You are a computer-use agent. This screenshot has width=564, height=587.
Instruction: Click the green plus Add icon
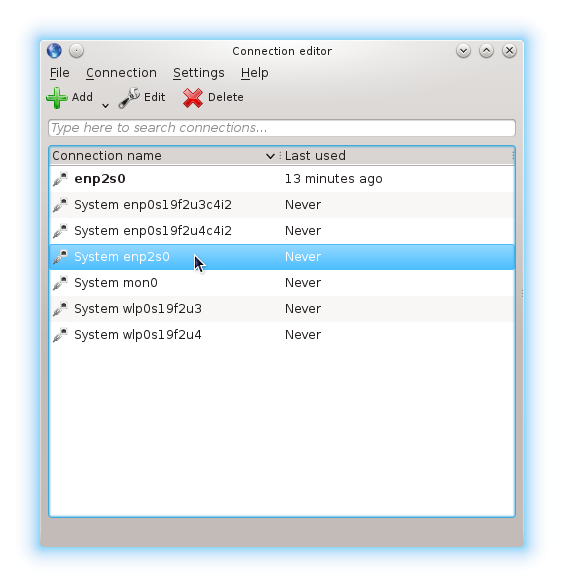click(x=57, y=98)
